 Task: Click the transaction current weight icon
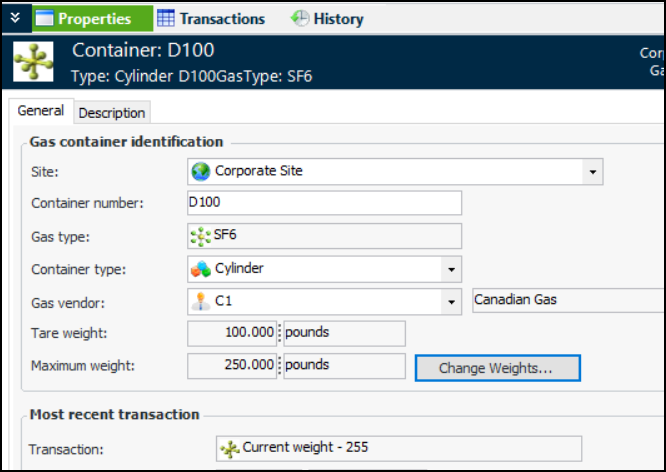(x=230, y=449)
